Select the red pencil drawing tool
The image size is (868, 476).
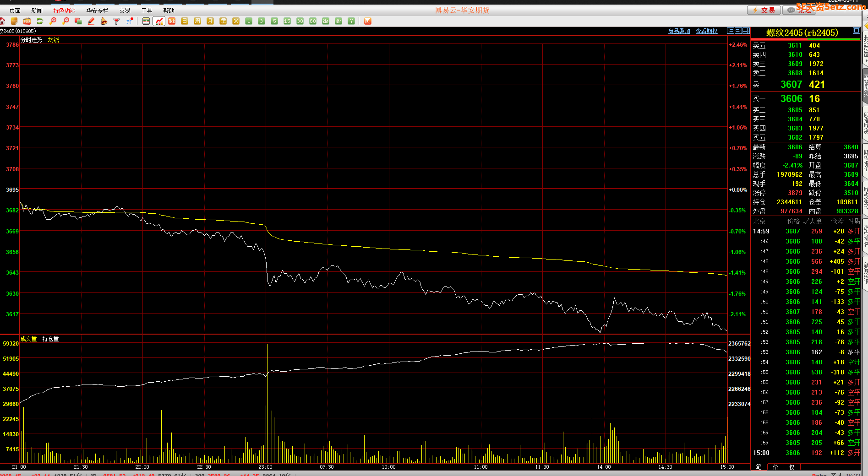click(x=91, y=21)
